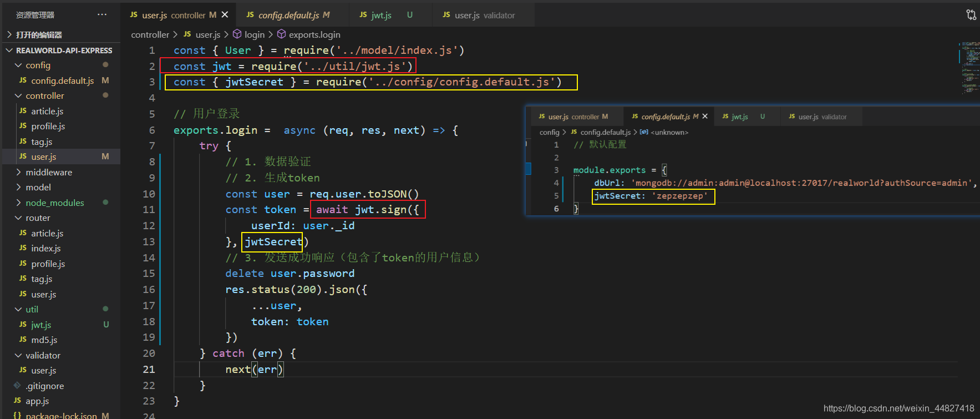
Task: Click login symbol in breadcrumb
Action: 254,34
